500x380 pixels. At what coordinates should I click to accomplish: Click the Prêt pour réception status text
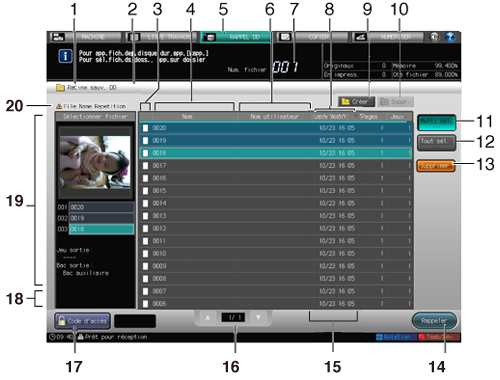click(x=116, y=337)
